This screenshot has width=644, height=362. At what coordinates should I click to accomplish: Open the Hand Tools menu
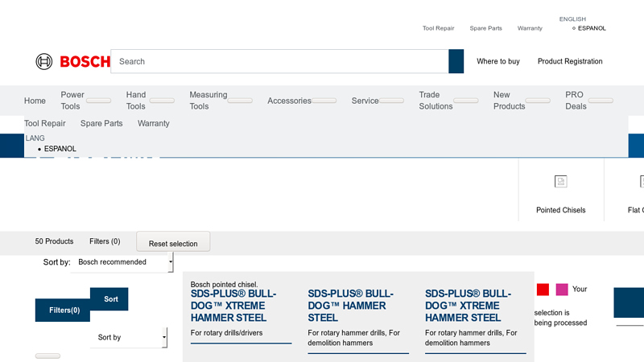(135, 101)
